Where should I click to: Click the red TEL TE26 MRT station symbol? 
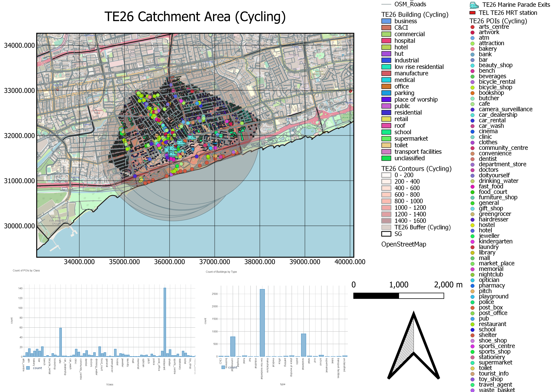(x=472, y=13)
